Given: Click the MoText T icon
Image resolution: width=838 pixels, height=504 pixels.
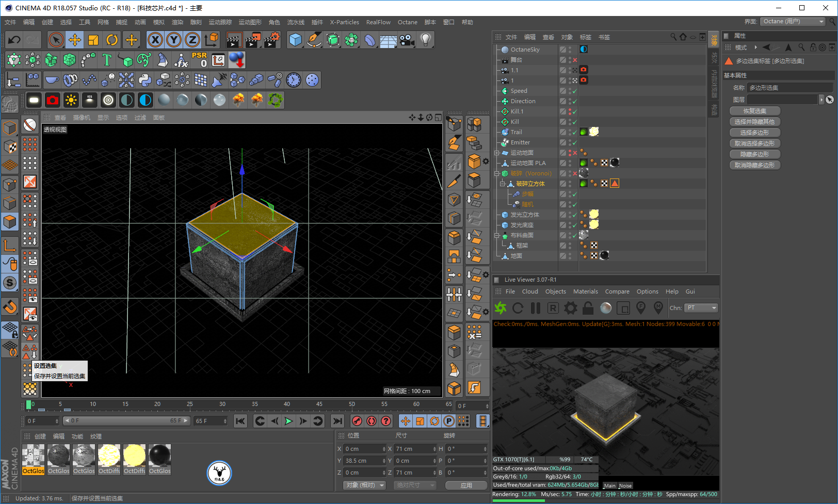Looking at the screenshot, I should click(x=107, y=60).
